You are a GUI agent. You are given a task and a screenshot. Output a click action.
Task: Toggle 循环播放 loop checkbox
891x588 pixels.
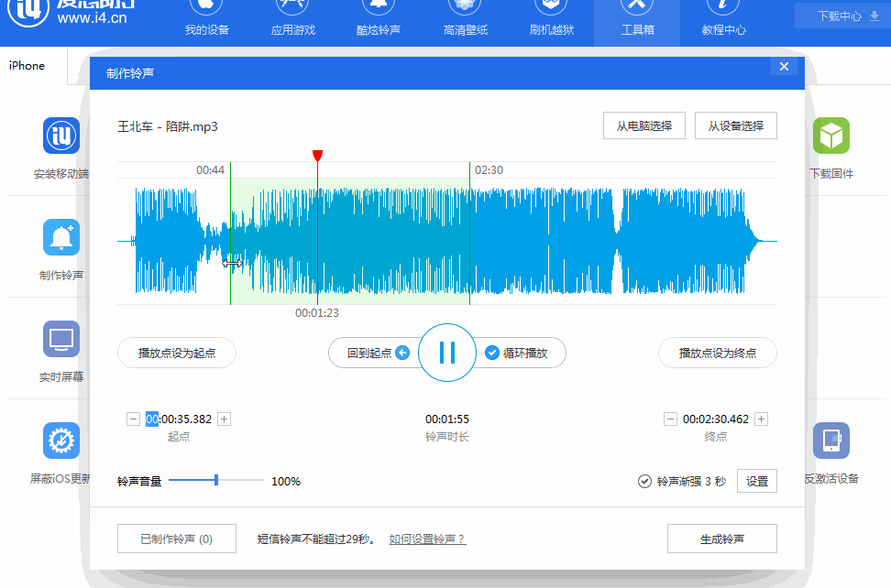(492, 353)
